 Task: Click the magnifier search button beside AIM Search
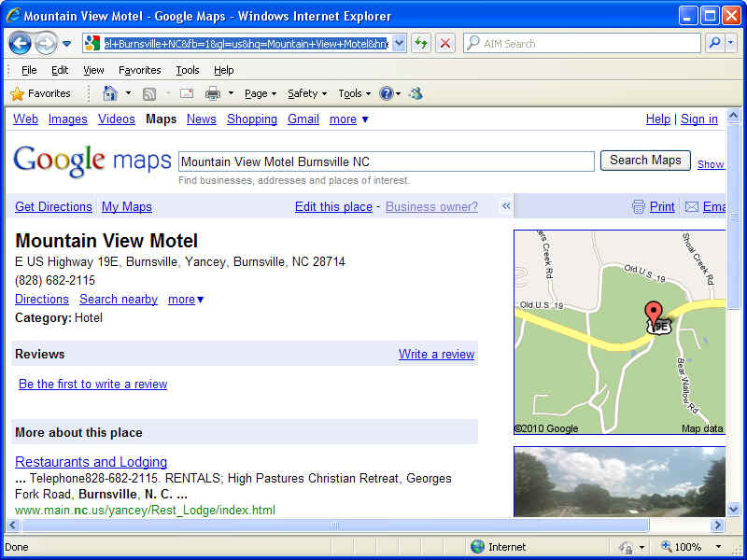[x=714, y=43]
